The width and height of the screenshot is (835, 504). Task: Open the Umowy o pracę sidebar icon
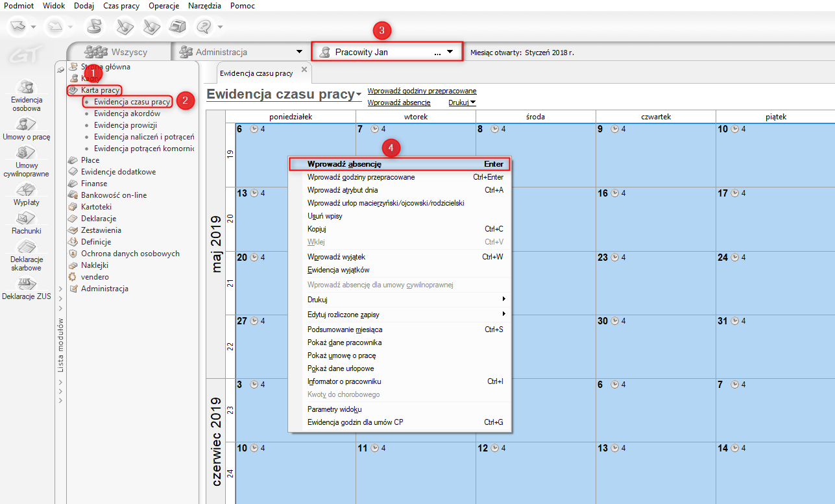pyautogui.click(x=27, y=125)
